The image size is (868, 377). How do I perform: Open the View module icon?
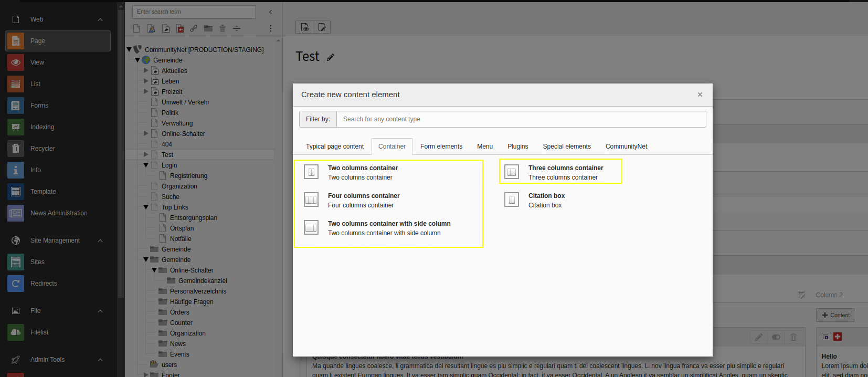click(x=16, y=62)
